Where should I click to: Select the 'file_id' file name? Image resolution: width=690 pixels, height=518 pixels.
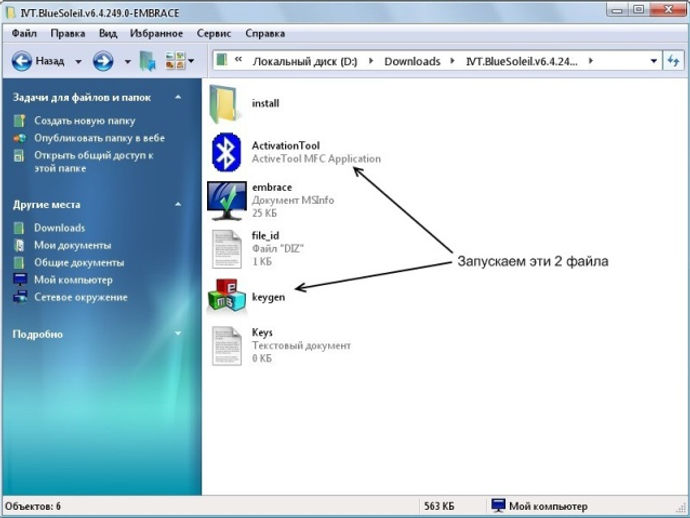click(265, 236)
